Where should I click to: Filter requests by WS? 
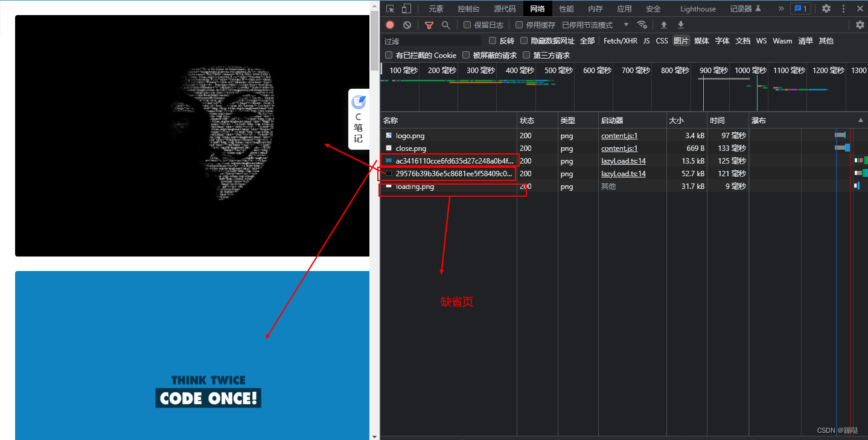coord(761,40)
